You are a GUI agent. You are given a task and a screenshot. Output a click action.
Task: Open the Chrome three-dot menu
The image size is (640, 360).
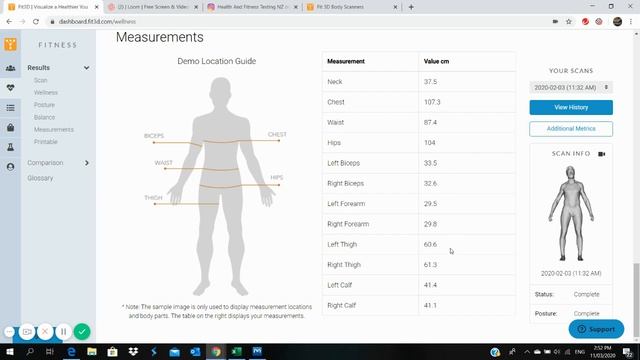631,22
